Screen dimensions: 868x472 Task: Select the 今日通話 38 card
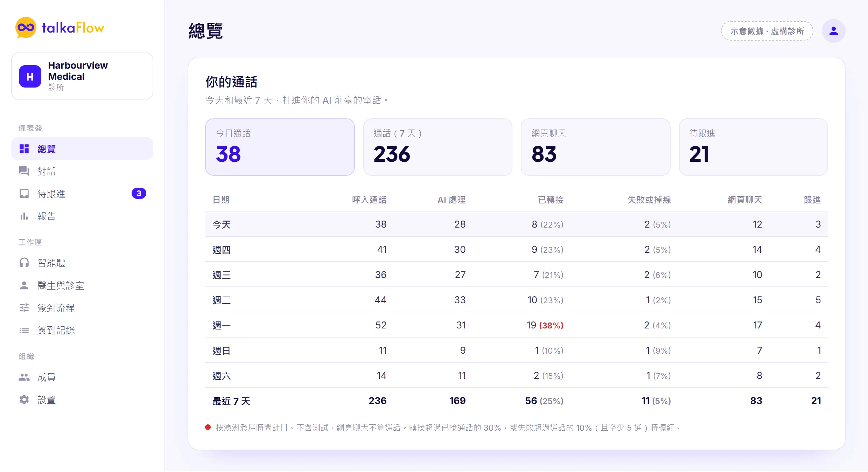(280, 147)
